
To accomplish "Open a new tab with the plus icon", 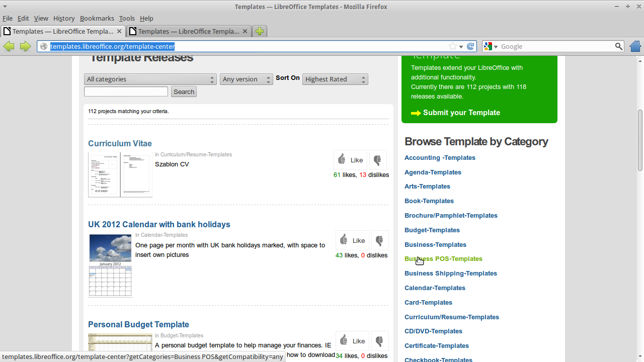I will (260, 31).
